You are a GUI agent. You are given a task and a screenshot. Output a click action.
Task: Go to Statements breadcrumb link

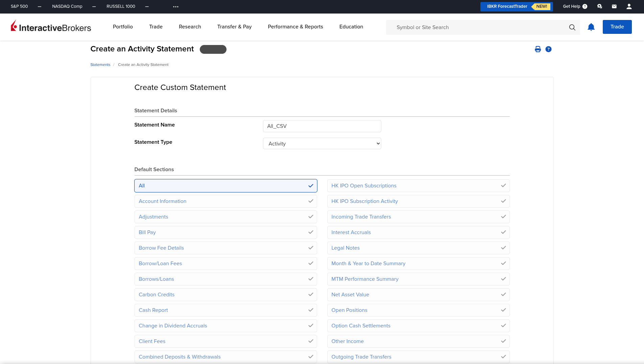click(100, 65)
